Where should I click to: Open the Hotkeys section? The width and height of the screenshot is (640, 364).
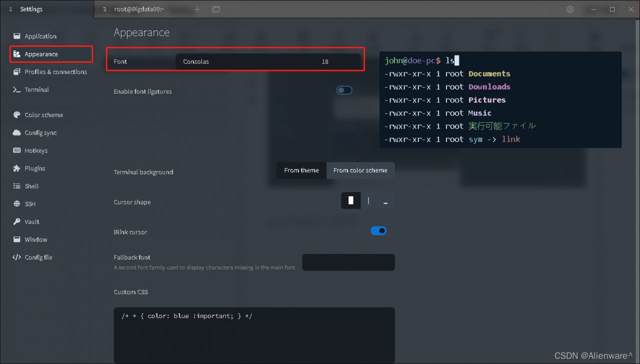click(x=36, y=150)
